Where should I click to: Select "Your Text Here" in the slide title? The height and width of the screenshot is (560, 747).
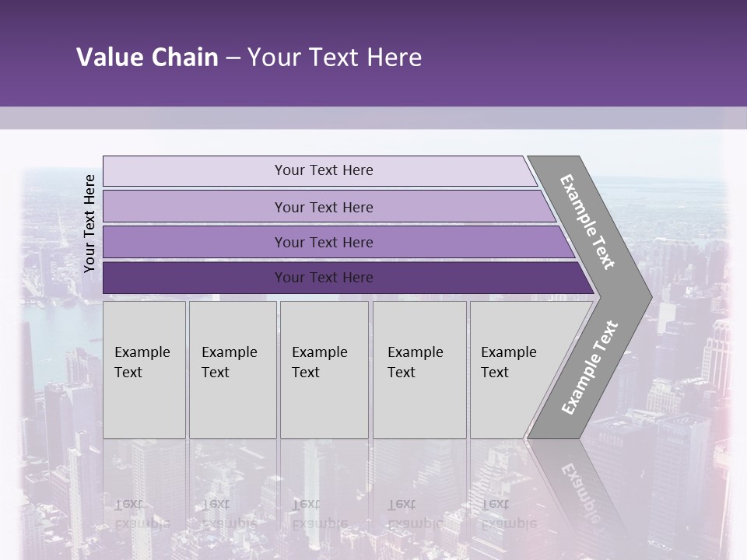[x=335, y=58]
